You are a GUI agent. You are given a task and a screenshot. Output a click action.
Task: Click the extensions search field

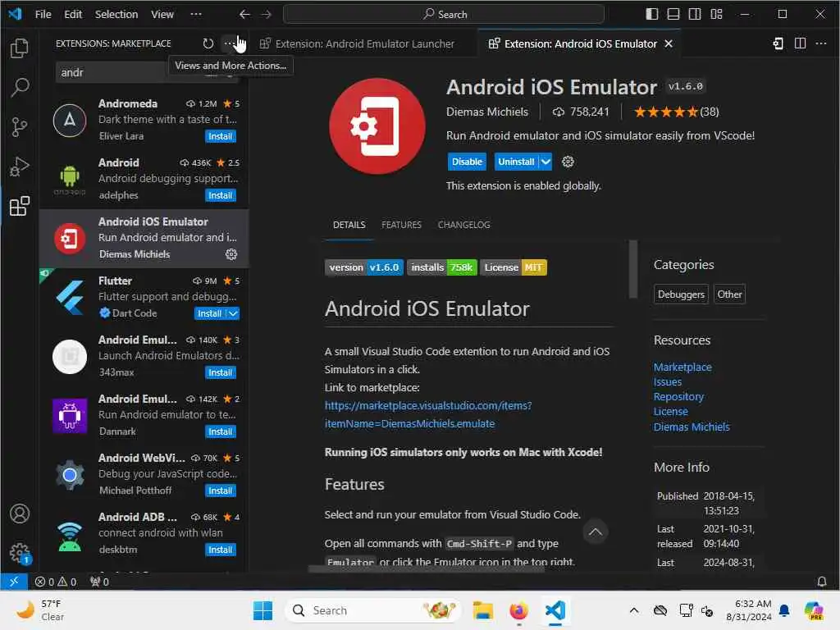click(146, 72)
